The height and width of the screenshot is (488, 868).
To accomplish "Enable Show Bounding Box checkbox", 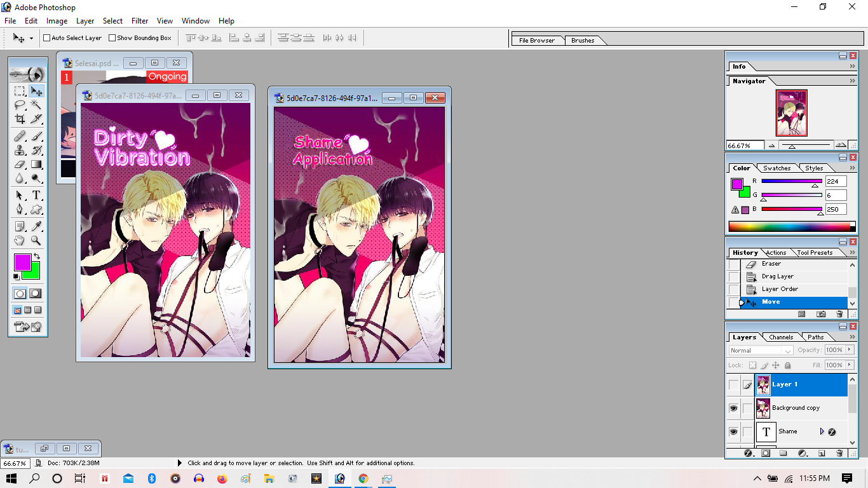I will point(112,38).
